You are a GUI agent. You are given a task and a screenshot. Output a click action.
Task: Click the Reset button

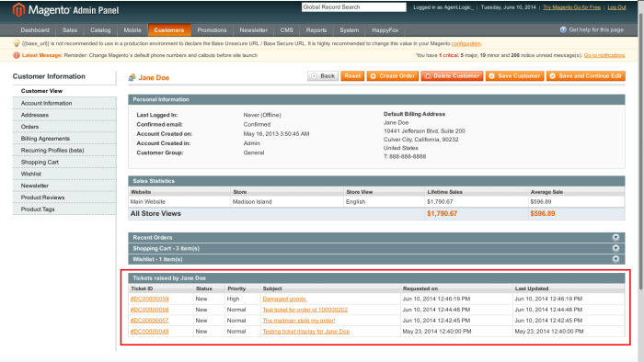352,76
